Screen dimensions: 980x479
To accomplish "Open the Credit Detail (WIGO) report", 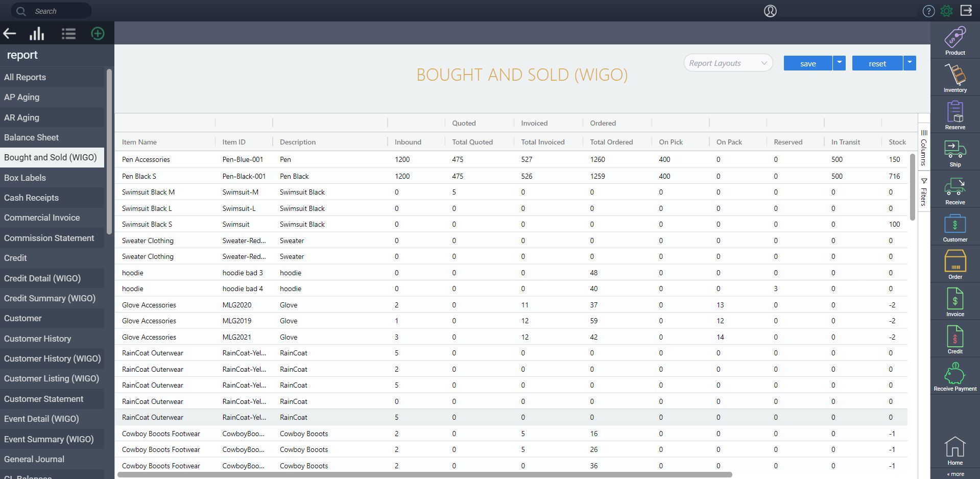I will [52, 278].
